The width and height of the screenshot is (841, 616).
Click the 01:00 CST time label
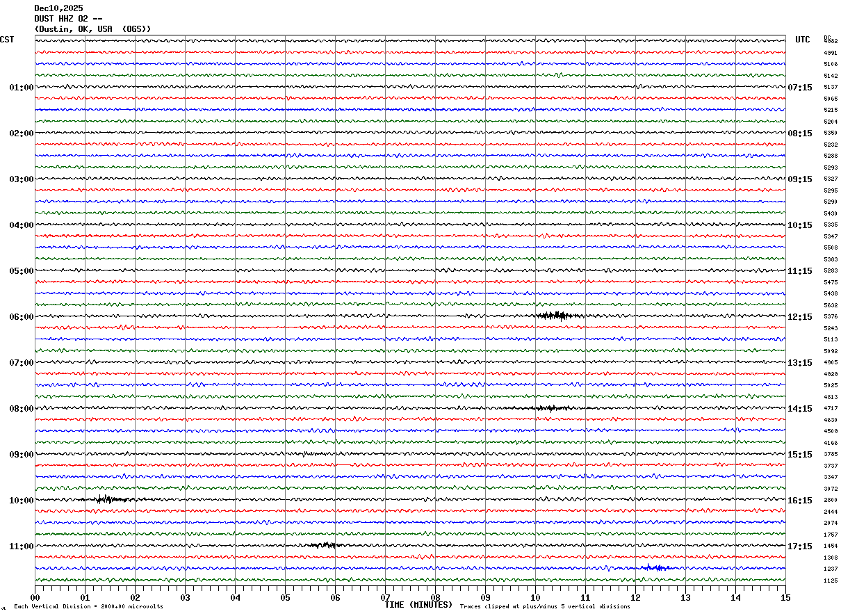click(x=22, y=88)
